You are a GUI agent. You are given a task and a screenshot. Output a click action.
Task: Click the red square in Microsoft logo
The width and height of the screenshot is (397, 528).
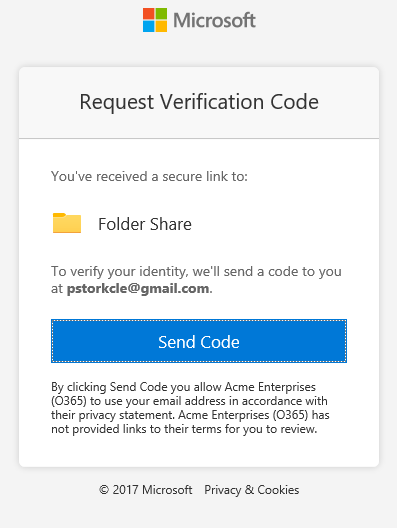148,14
